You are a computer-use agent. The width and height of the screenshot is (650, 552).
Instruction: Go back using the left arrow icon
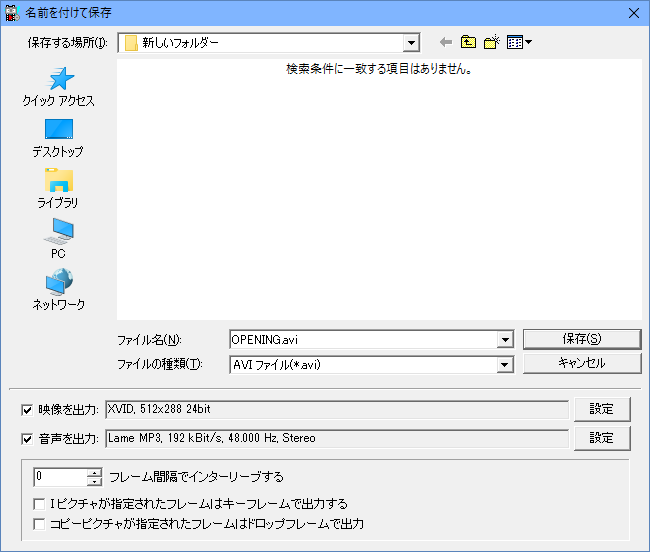(446, 42)
